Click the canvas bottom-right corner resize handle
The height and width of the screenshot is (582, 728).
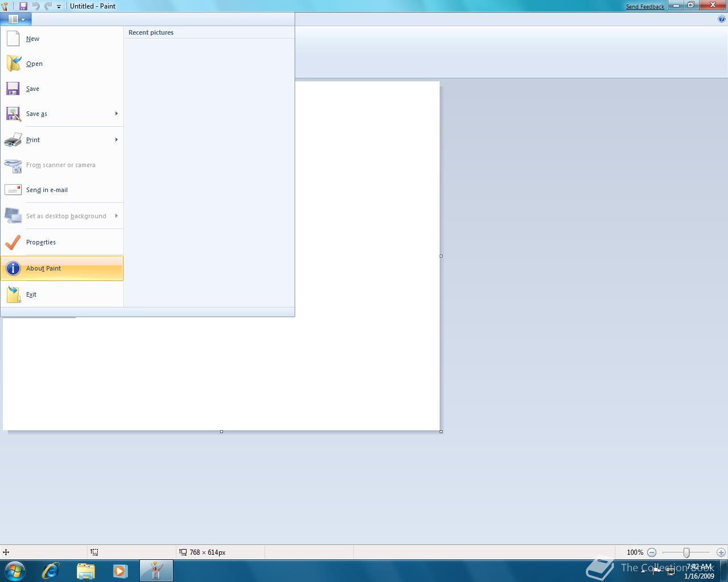[441, 432]
